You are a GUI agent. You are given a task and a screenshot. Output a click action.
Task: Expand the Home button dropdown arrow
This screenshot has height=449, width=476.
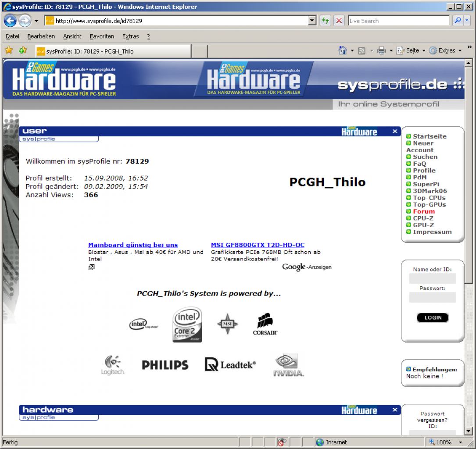click(352, 51)
